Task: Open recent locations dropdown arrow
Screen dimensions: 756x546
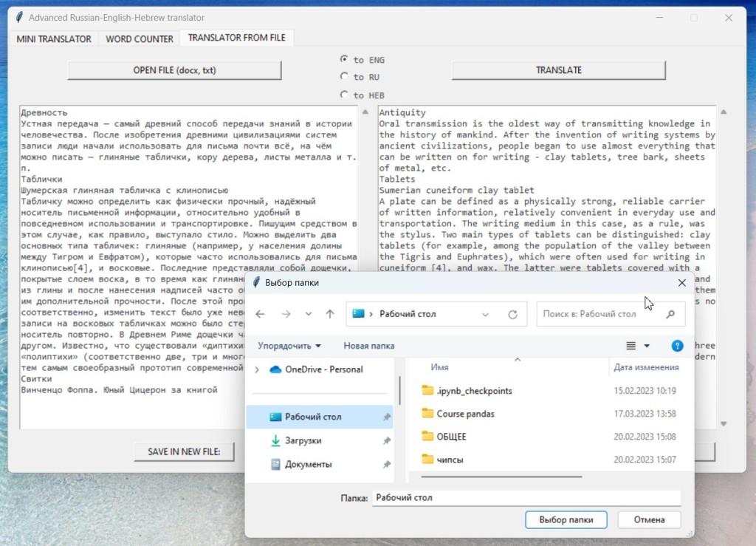Action: (x=308, y=314)
